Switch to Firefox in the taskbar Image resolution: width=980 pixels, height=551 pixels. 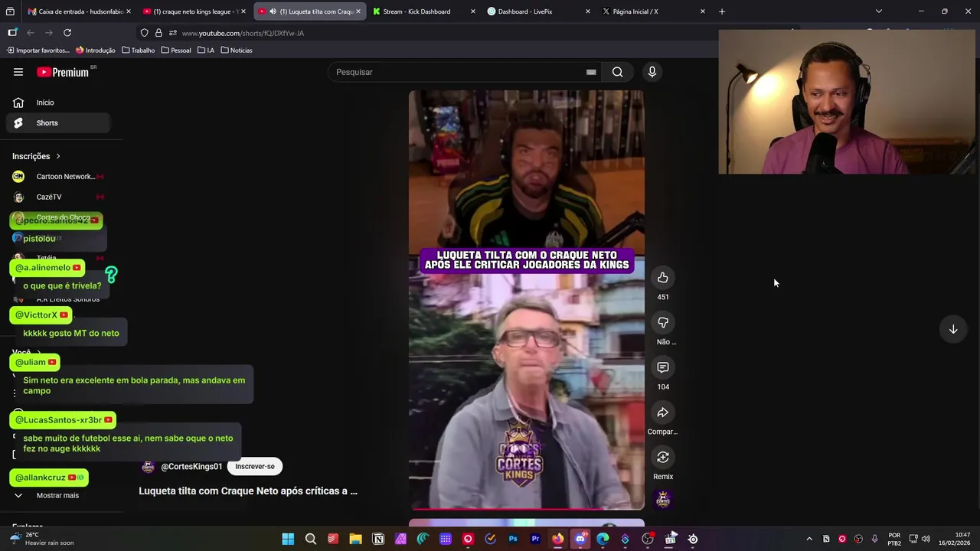tap(558, 540)
